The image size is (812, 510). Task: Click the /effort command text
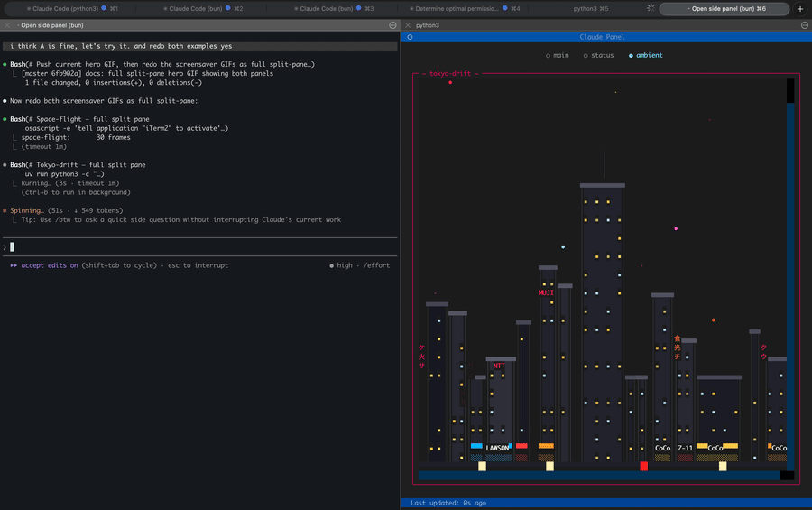376,265
